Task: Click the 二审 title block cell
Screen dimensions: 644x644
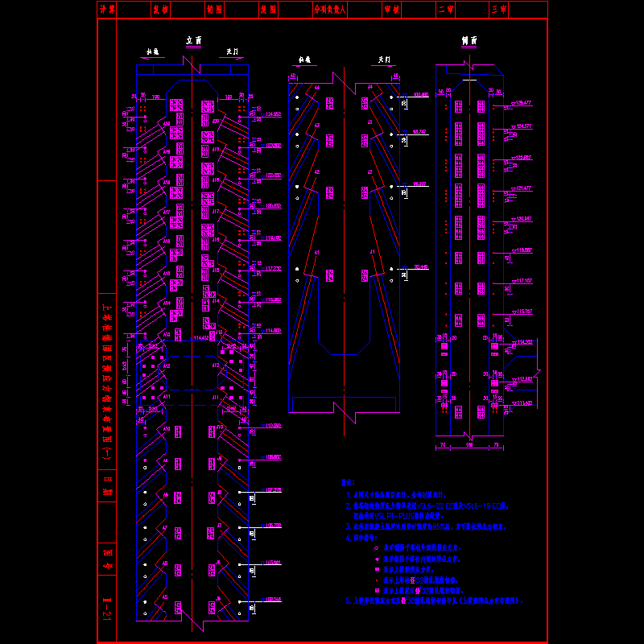Action: click(445, 10)
